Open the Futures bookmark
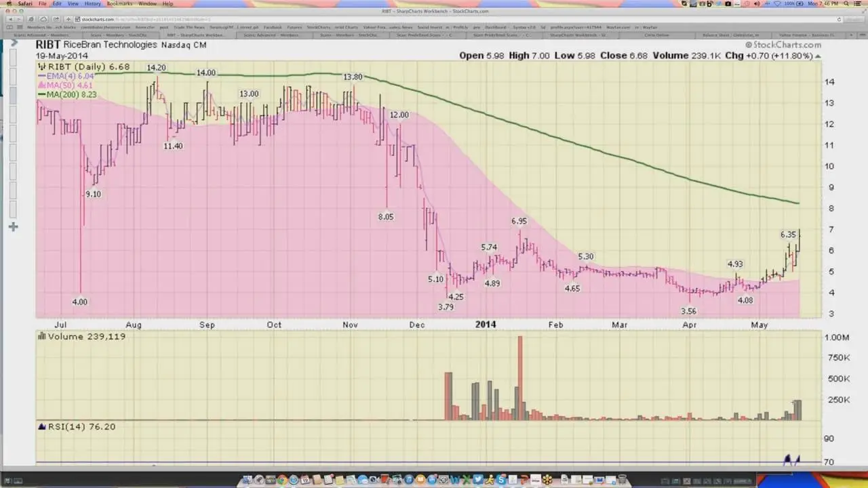Image resolution: width=868 pixels, height=488 pixels. (294, 27)
